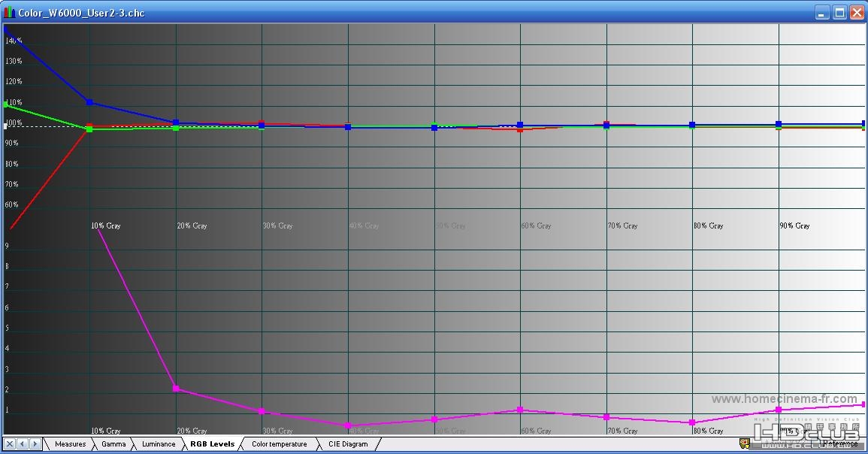
Task: Click the blue data point at 80% Gray
Action: point(692,125)
